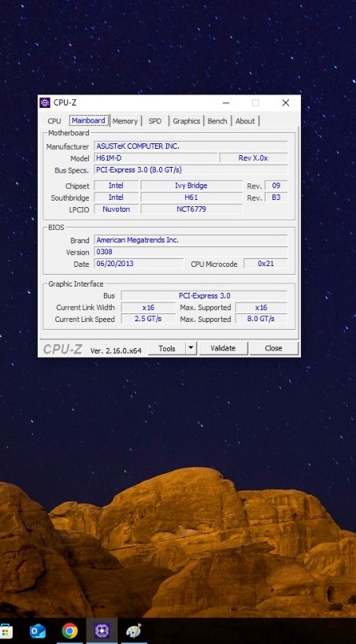Click the Nuvoton LPCIO vendor field

pos(116,209)
